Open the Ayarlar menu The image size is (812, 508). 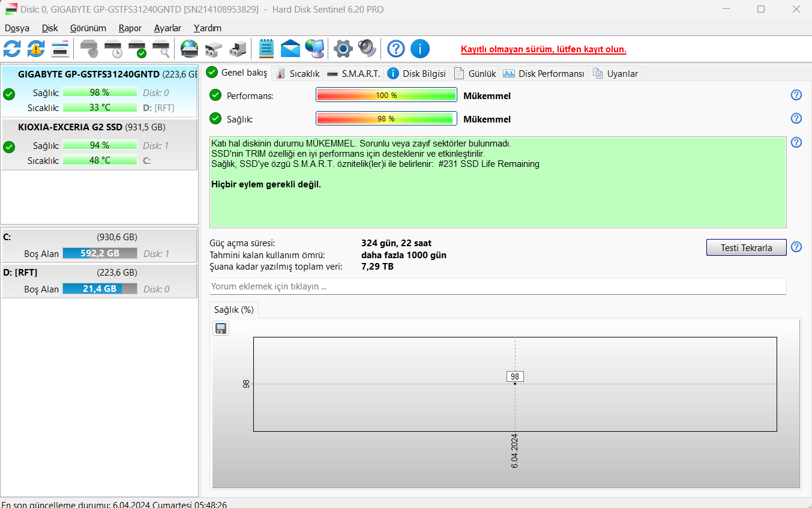pyautogui.click(x=167, y=28)
